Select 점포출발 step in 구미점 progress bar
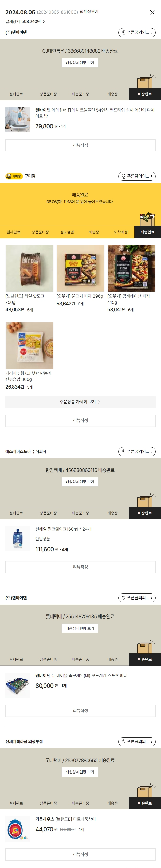 pos(67,232)
